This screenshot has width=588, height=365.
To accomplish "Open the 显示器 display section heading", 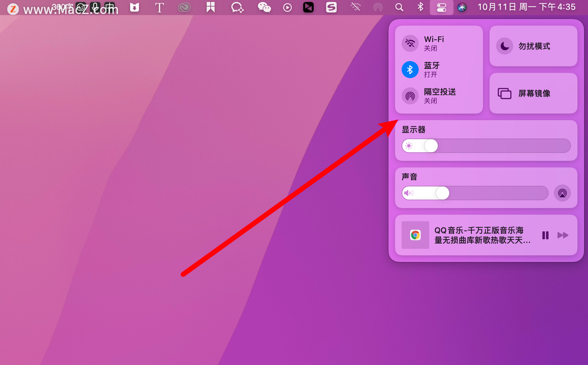I will click(x=413, y=130).
